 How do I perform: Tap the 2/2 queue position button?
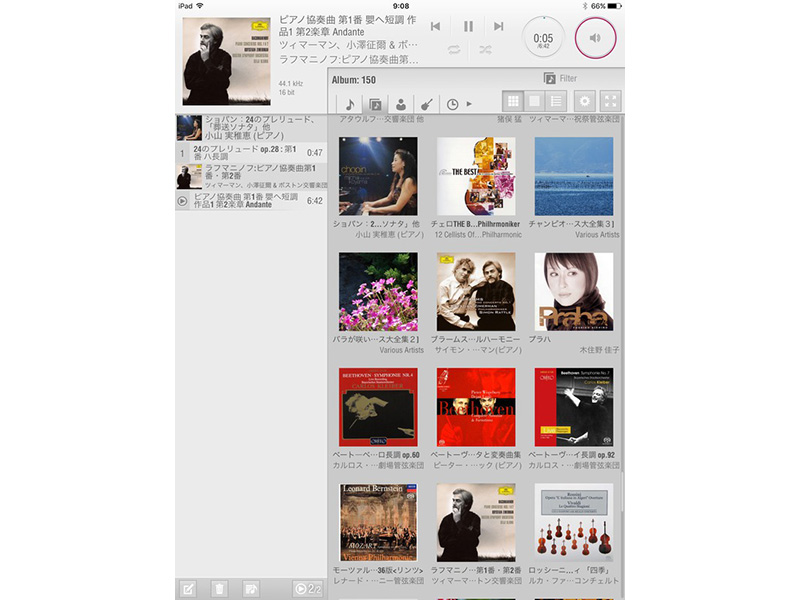click(308, 589)
